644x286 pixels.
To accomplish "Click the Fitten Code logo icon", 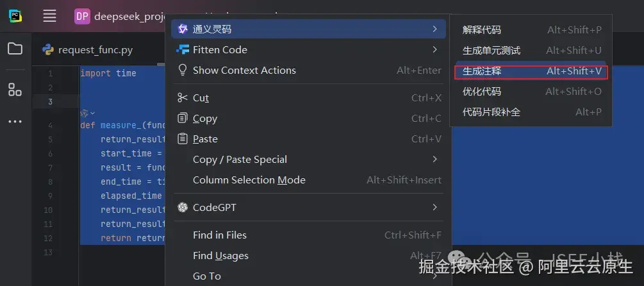I will click(x=183, y=49).
